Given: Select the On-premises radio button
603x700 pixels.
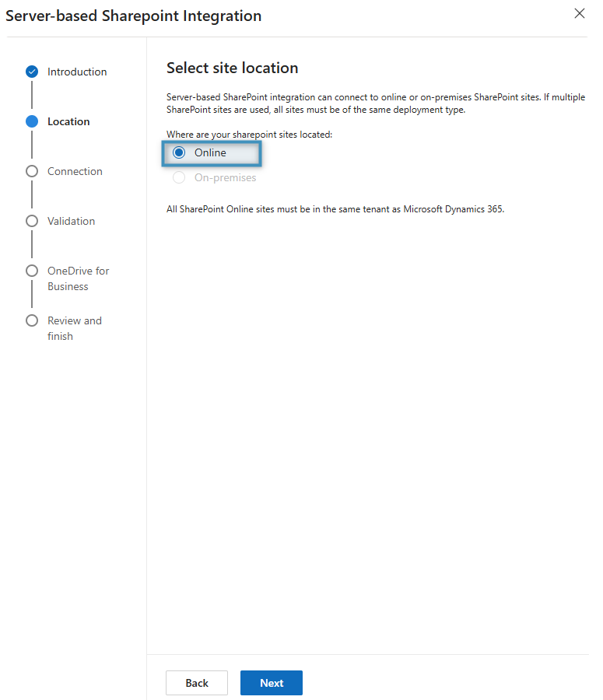Looking at the screenshot, I should pos(179,177).
